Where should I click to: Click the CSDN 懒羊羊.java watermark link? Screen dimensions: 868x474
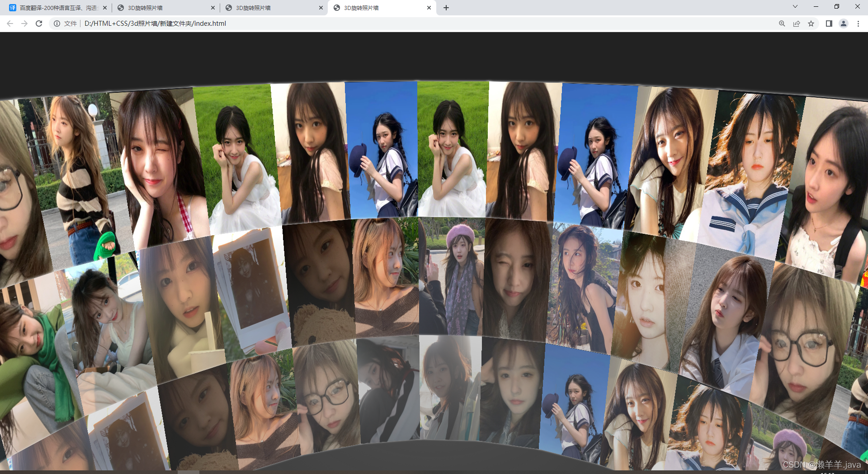pyautogui.click(x=821, y=465)
